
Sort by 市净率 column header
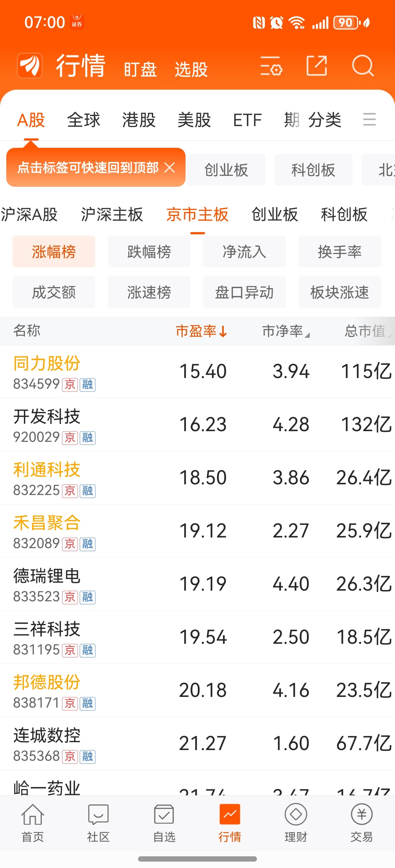tap(286, 331)
